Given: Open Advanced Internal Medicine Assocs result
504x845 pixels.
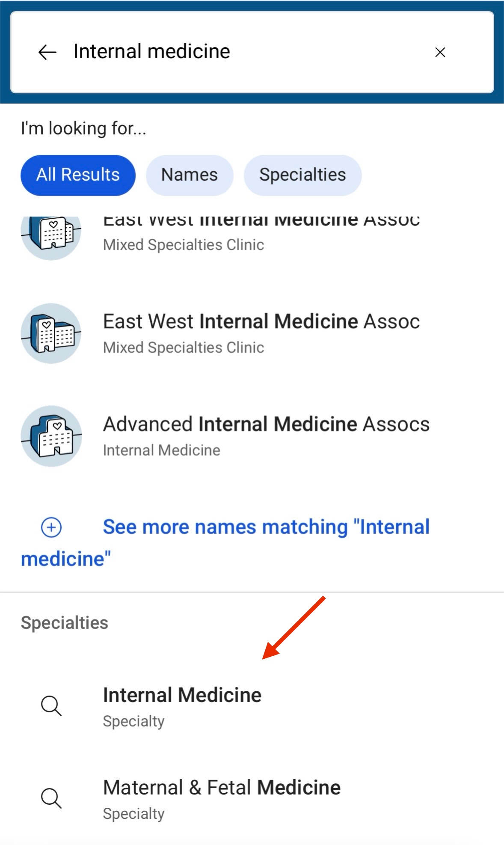Looking at the screenshot, I should [266, 425].
